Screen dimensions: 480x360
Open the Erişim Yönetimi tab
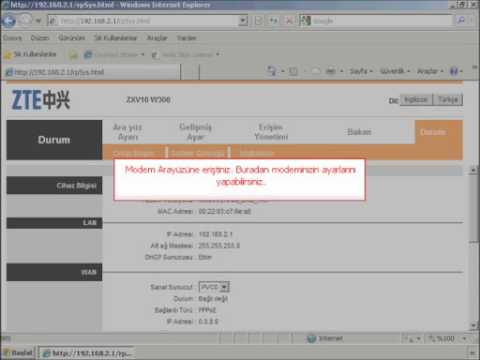(x=271, y=132)
